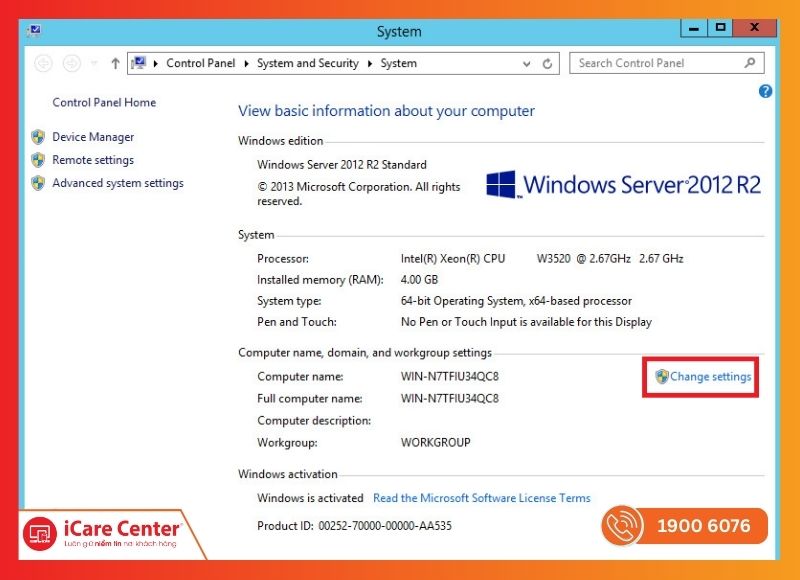Viewport: 800px width, 580px height.
Task: Select System in the breadcrumb path
Action: 398,63
